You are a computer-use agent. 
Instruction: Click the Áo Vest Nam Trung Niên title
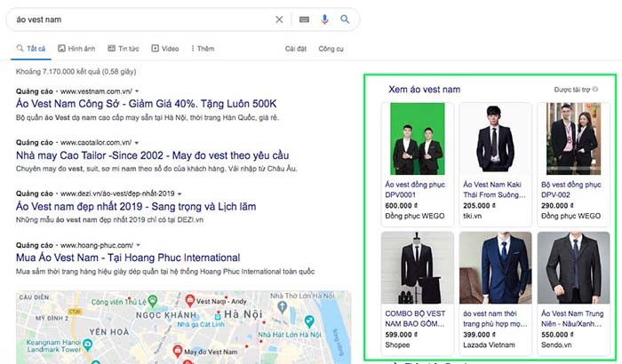point(572,319)
